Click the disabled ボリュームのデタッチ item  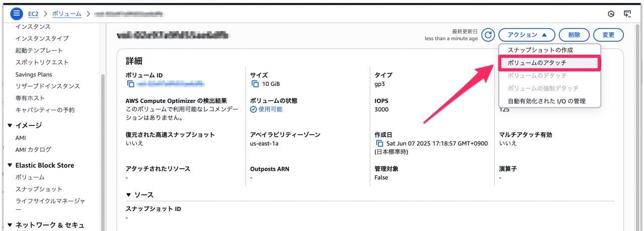(x=549, y=75)
